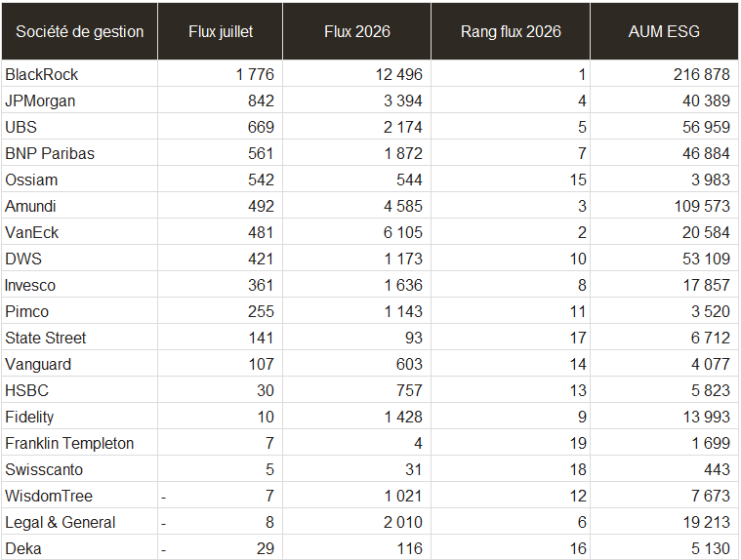
Task: Select Swisscanto's AUM ESG value 443
Action: pos(717,470)
